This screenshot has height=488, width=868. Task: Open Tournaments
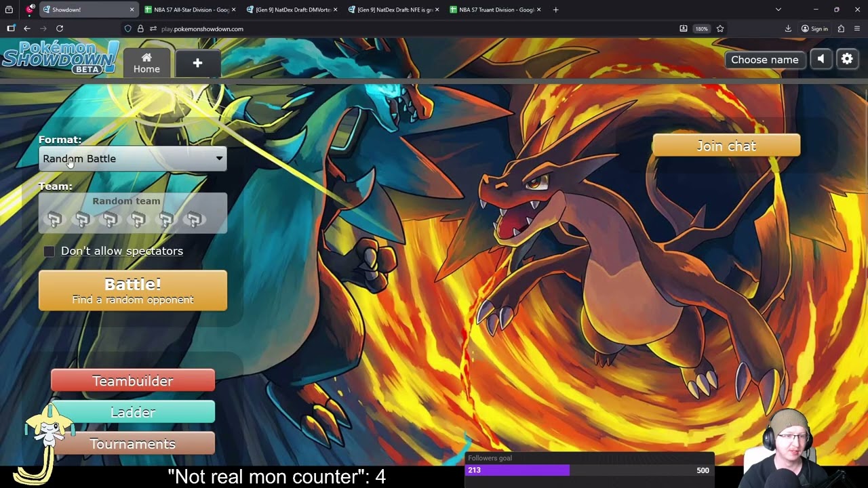point(132,444)
